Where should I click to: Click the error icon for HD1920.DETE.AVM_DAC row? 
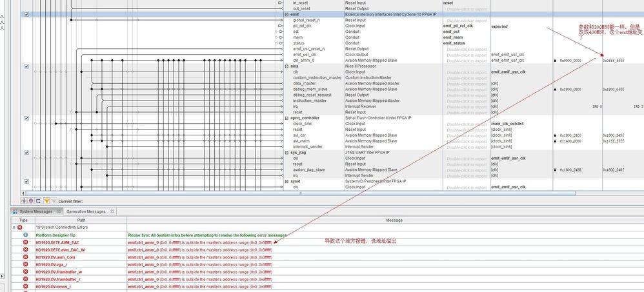click(25, 242)
